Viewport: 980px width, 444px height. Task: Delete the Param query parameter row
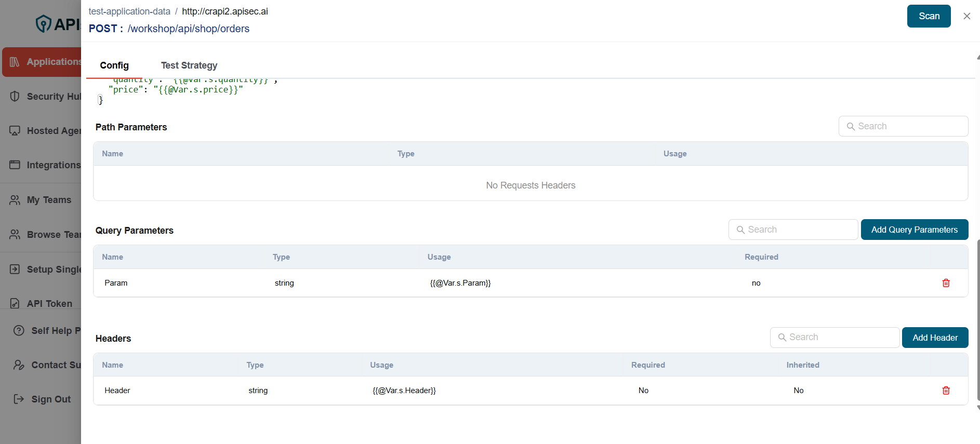click(946, 283)
